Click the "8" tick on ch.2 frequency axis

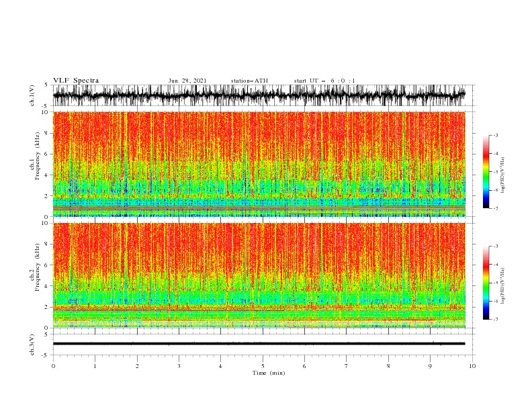pos(46,244)
